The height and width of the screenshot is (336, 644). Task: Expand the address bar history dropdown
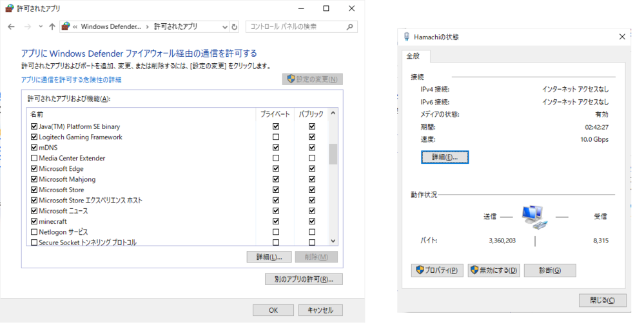(x=225, y=26)
